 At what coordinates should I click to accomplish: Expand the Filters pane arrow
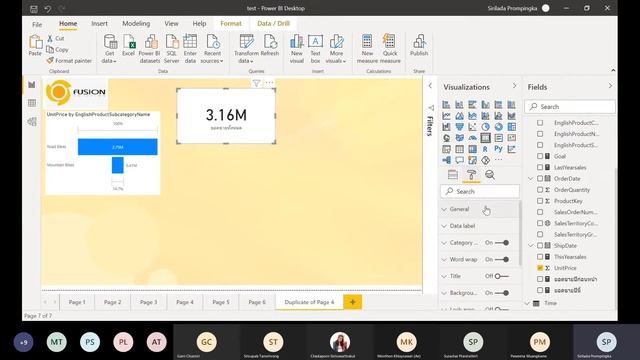pos(430,86)
